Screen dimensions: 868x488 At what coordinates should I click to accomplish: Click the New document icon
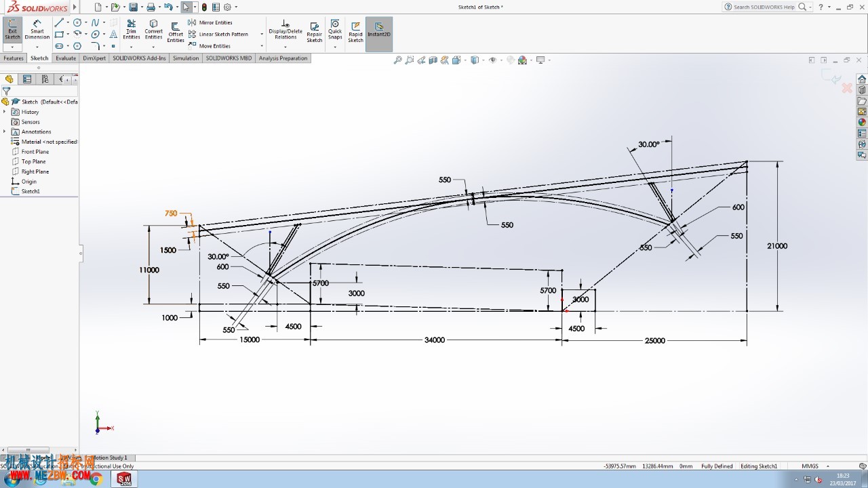98,7
